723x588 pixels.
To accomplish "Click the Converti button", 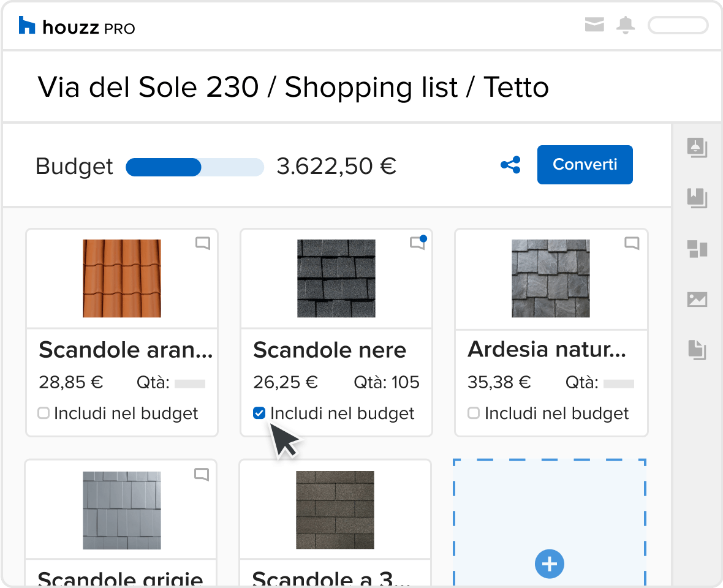I will point(585,165).
